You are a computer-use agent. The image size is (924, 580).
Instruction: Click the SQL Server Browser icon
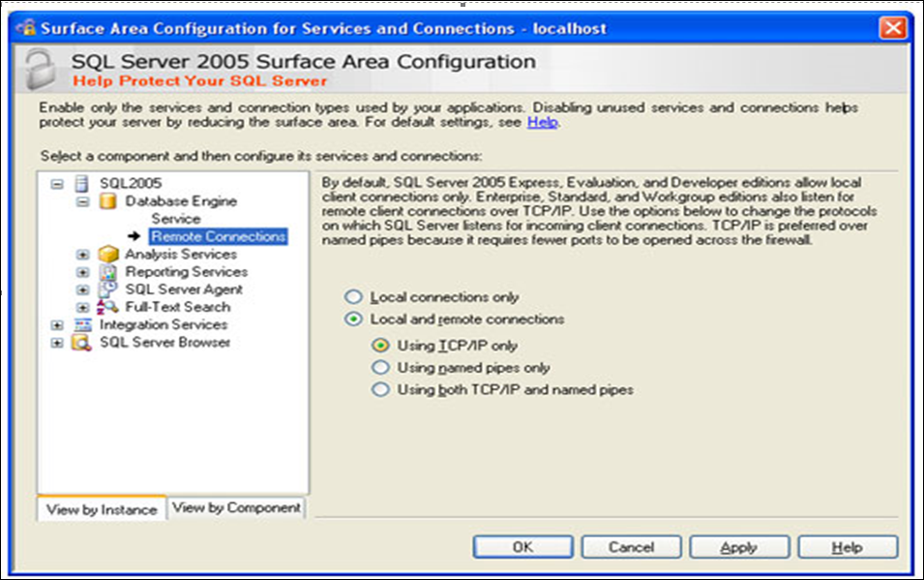[x=82, y=343]
